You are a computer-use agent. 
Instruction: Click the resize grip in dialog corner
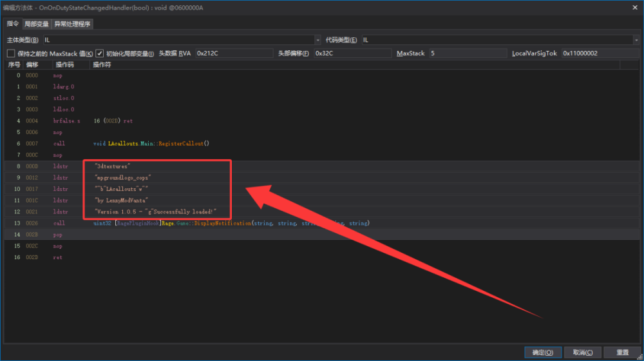(x=640, y=357)
